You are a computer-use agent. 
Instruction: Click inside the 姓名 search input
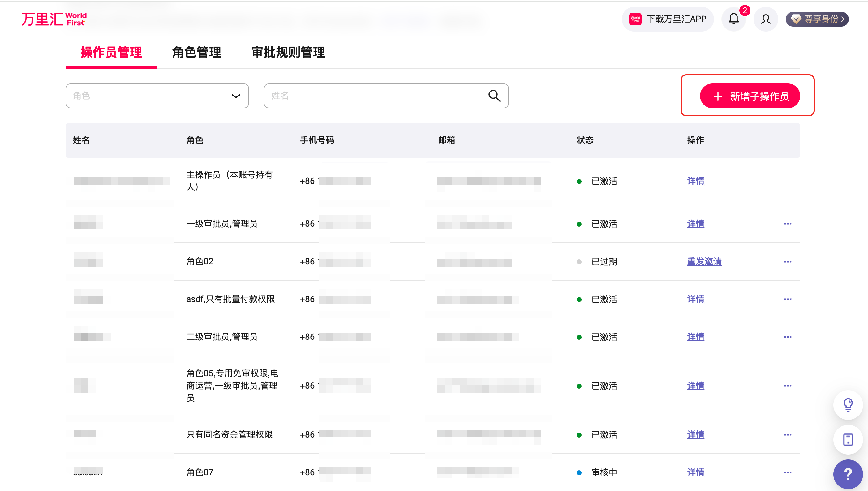point(371,96)
